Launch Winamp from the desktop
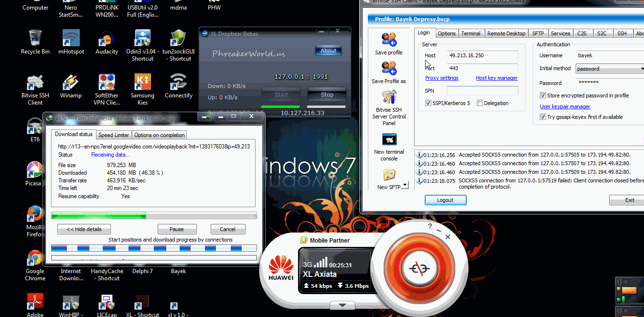Viewport: 644px width, 317px height. coord(71,86)
